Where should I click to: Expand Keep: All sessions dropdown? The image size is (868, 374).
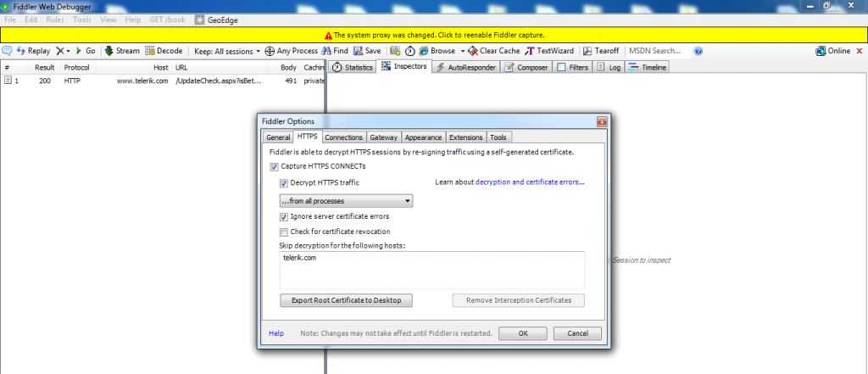coord(227,51)
